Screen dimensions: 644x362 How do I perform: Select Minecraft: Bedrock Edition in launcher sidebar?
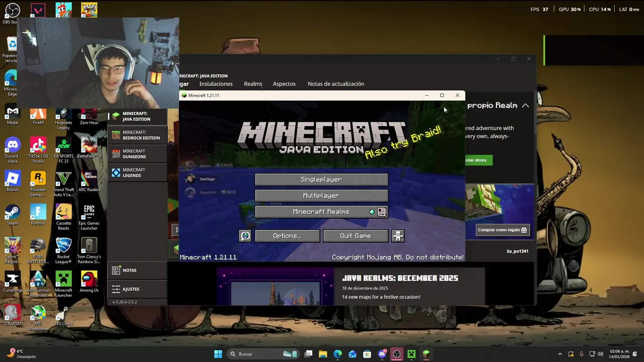(x=137, y=135)
